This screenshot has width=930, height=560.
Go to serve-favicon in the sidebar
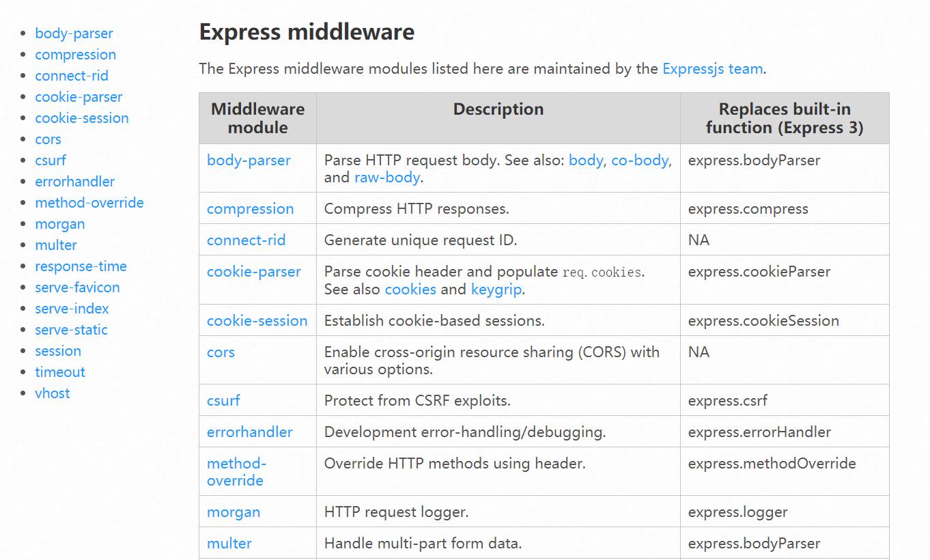[77, 288]
